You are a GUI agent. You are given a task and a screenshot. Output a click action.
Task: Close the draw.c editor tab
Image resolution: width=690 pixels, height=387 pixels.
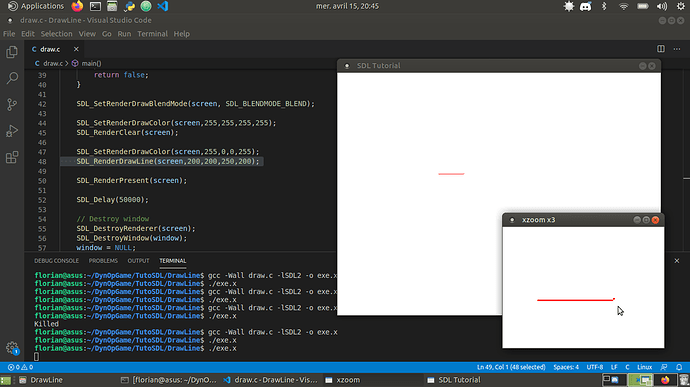coord(76,49)
